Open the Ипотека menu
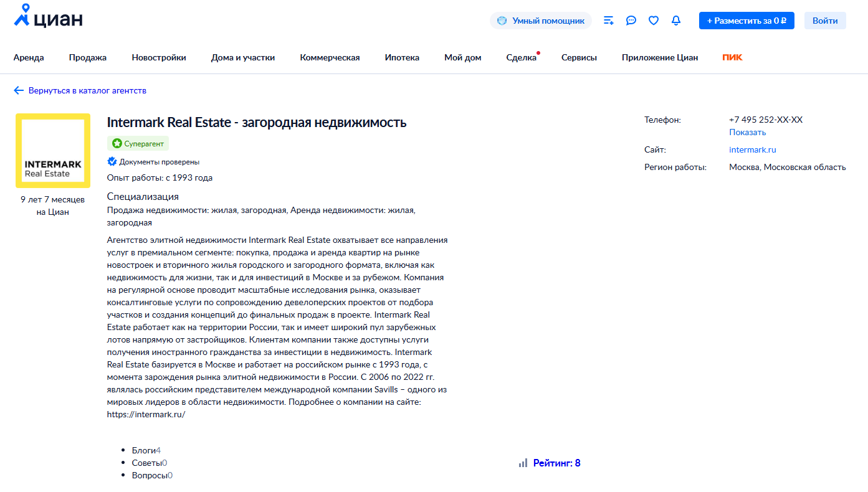Screen dimensions: 868x492 (402, 57)
